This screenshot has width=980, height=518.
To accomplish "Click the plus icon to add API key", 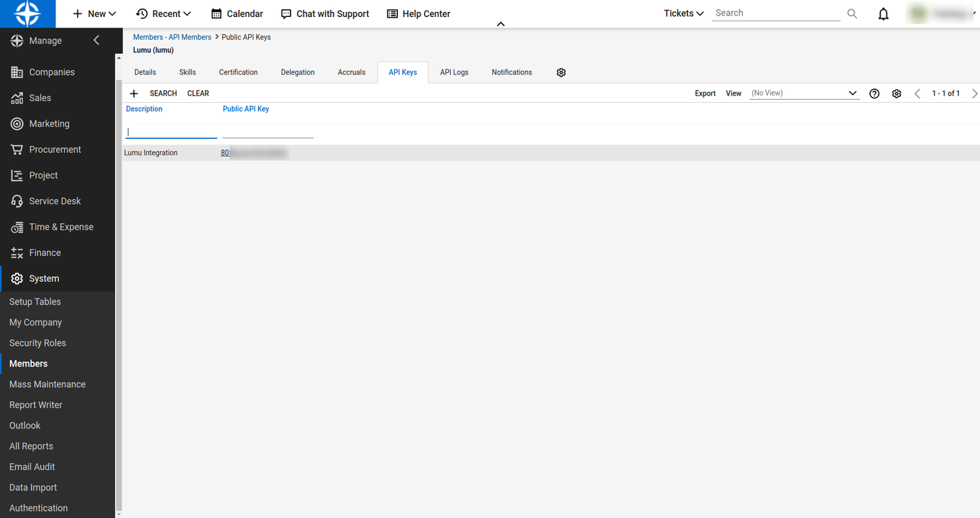I will pos(134,94).
